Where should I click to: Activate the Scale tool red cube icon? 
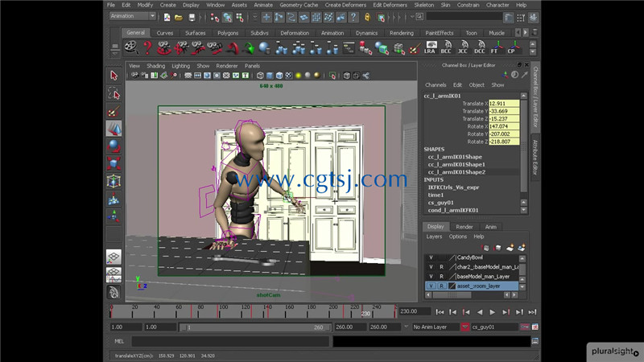[x=114, y=163]
